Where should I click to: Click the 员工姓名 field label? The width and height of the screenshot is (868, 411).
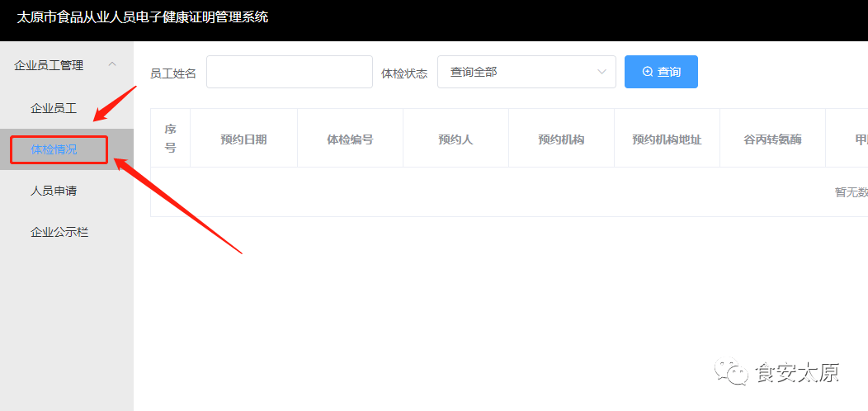173,73
